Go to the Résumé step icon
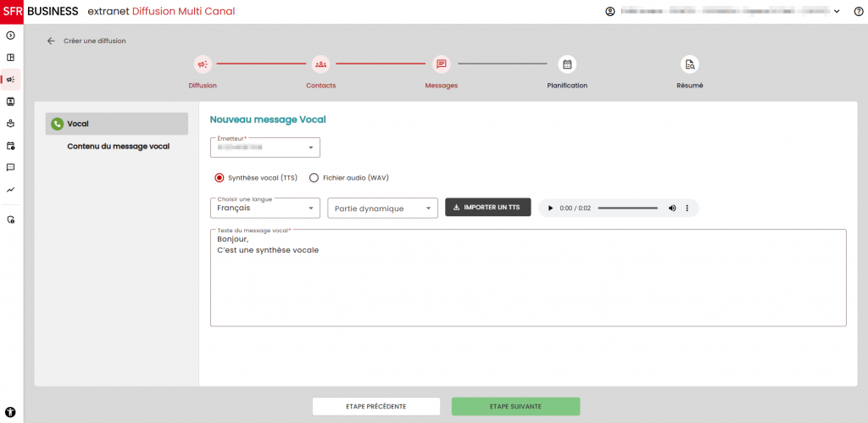868x423 pixels. coord(690,64)
